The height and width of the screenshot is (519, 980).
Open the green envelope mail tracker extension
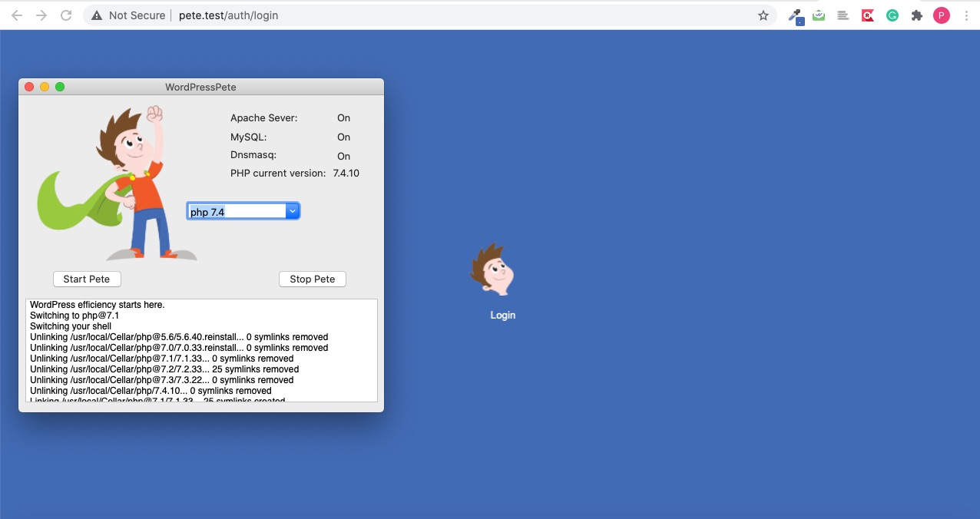click(x=819, y=15)
